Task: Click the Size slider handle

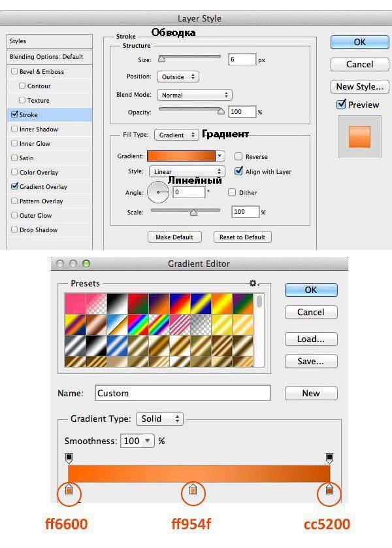Action: point(161,59)
